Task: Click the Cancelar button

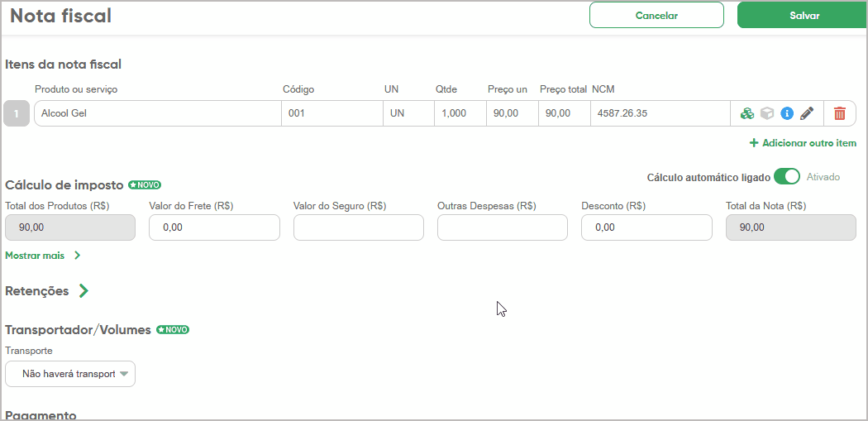Action: click(x=656, y=16)
